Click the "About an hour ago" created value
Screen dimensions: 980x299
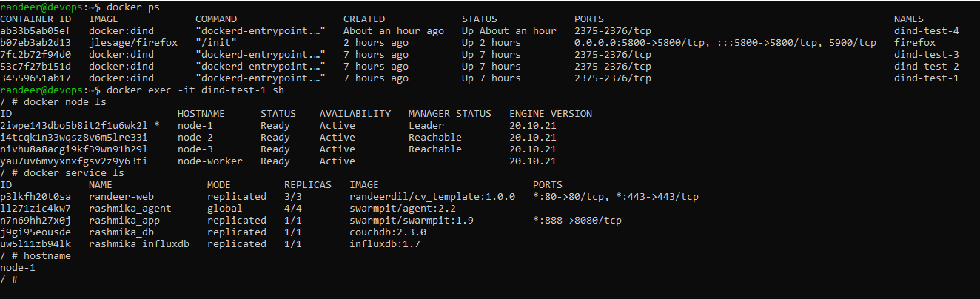(x=394, y=31)
